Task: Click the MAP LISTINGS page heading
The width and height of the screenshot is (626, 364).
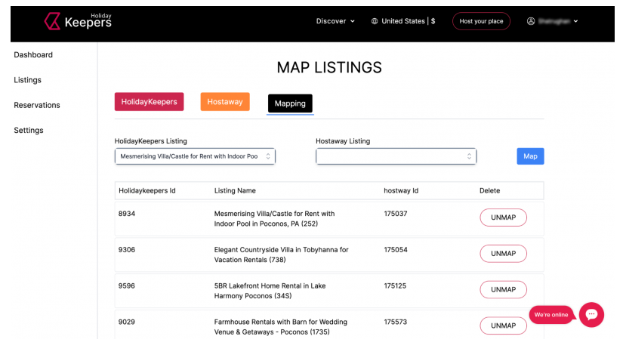Action: point(329,67)
